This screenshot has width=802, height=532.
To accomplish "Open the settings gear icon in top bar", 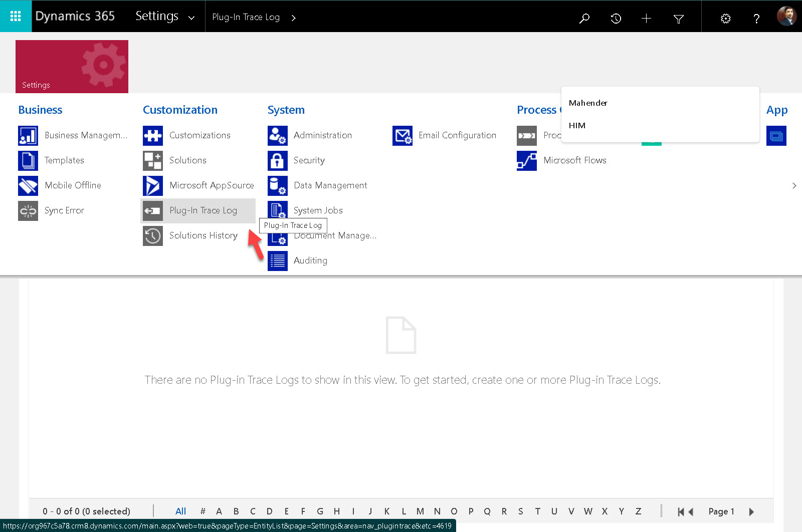I will tap(725, 19).
